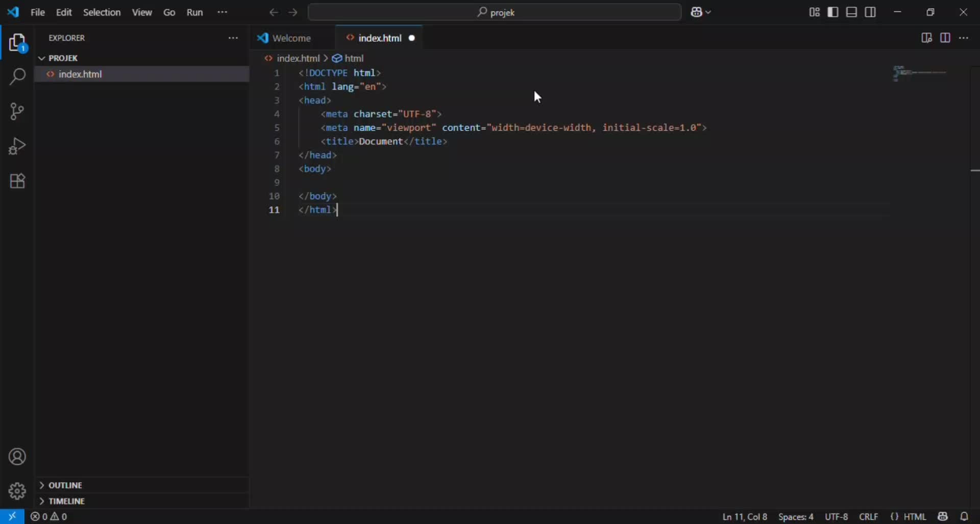Open the Selection menu
980x524 pixels.
tap(102, 12)
